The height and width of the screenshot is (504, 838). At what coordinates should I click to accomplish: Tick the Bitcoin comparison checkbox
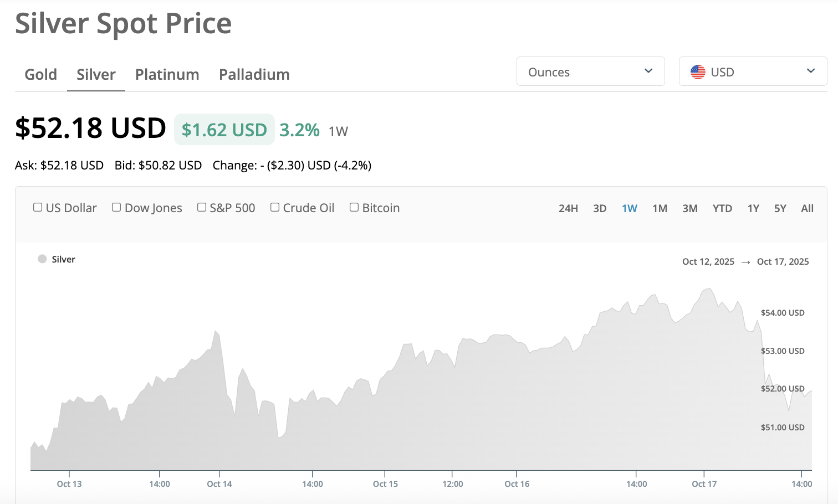tap(354, 207)
